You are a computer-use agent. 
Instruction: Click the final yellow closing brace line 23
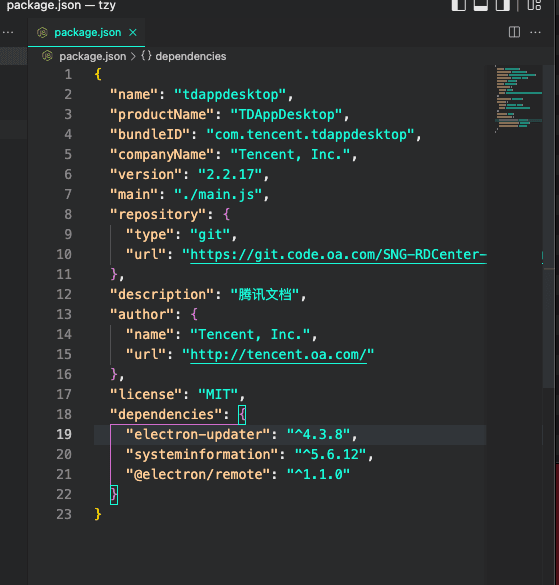click(98, 514)
